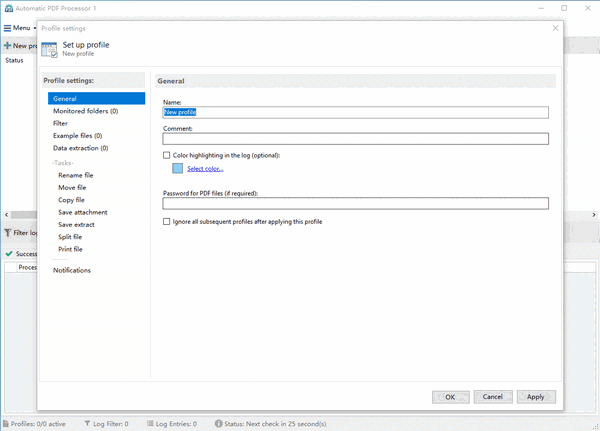Click 'Profiles: 0/0 active' status text
The image size is (600, 431).
38,424
